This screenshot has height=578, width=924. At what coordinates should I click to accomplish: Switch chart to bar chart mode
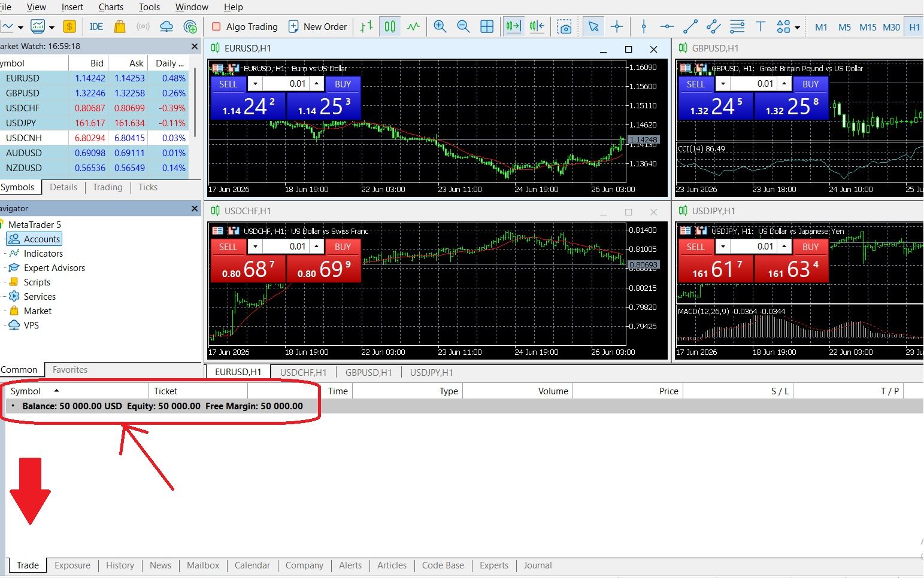(x=366, y=26)
